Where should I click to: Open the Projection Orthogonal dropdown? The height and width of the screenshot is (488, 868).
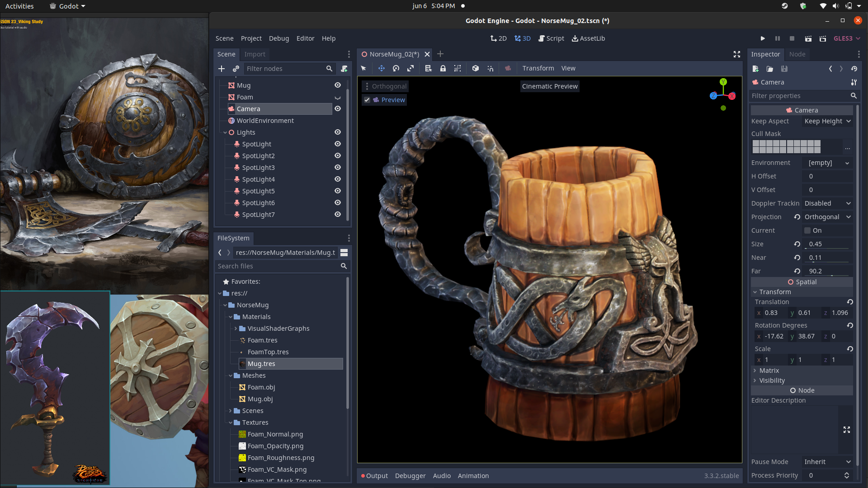[827, 217]
